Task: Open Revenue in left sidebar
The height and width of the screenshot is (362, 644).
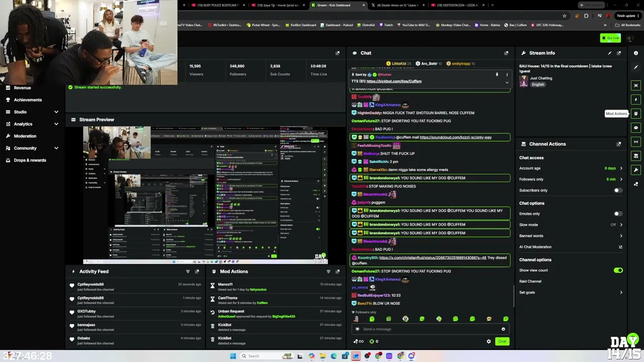Action: click(22, 87)
